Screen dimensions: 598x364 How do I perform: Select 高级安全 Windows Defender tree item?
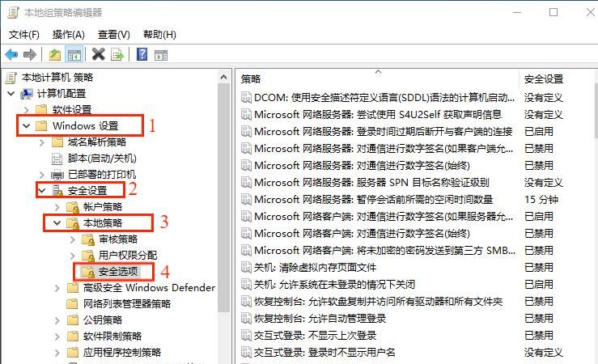click(x=149, y=287)
